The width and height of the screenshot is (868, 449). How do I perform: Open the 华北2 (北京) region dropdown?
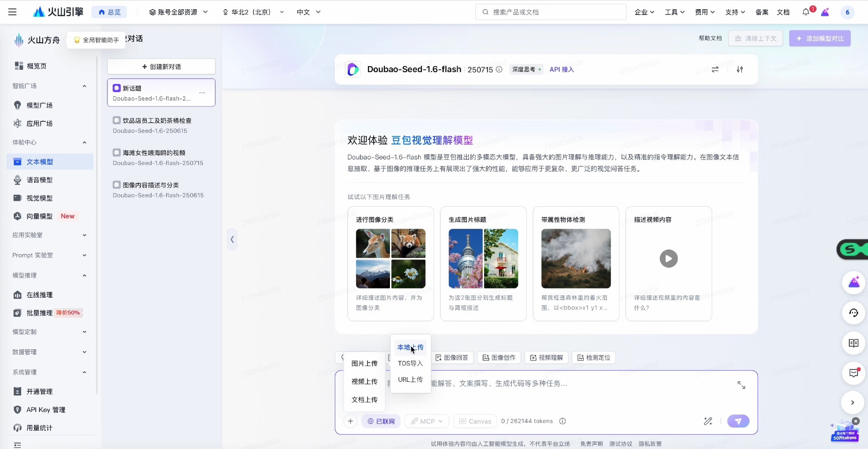(x=253, y=12)
